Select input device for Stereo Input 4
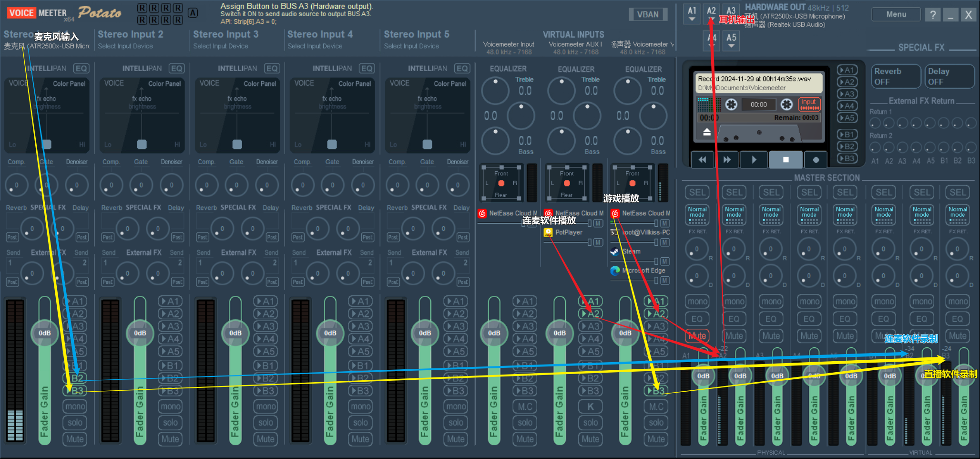The width and height of the screenshot is (980, 459). click(315, 46)
